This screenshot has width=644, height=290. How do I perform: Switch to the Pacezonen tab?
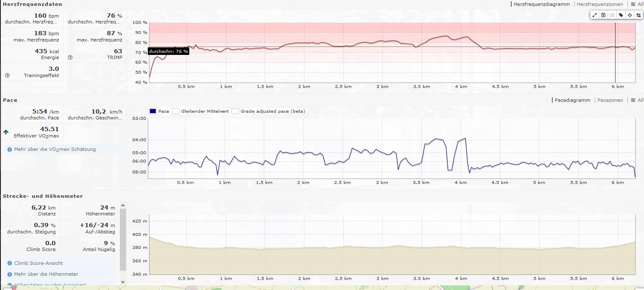pos(610,100)
